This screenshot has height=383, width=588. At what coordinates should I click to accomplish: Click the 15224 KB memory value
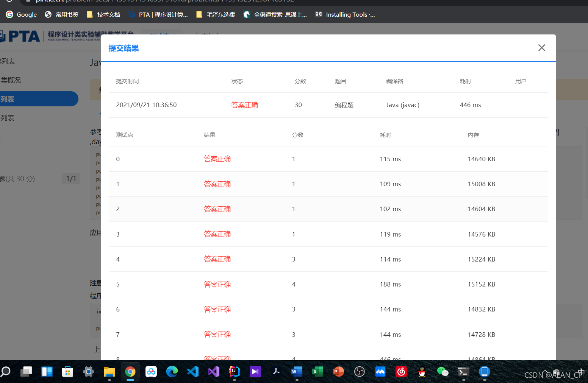(482, 259)
